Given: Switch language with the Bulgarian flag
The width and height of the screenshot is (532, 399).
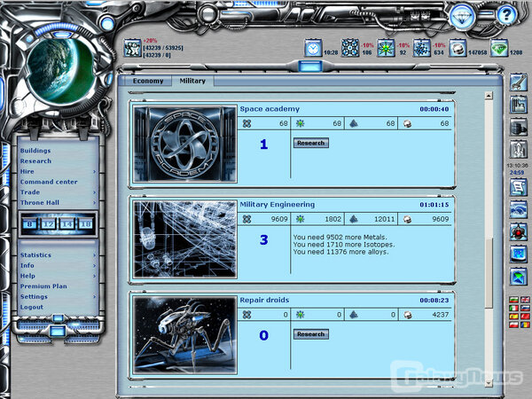Looking at the screenshot, I should pyautogui.click(x=513, y=300).
